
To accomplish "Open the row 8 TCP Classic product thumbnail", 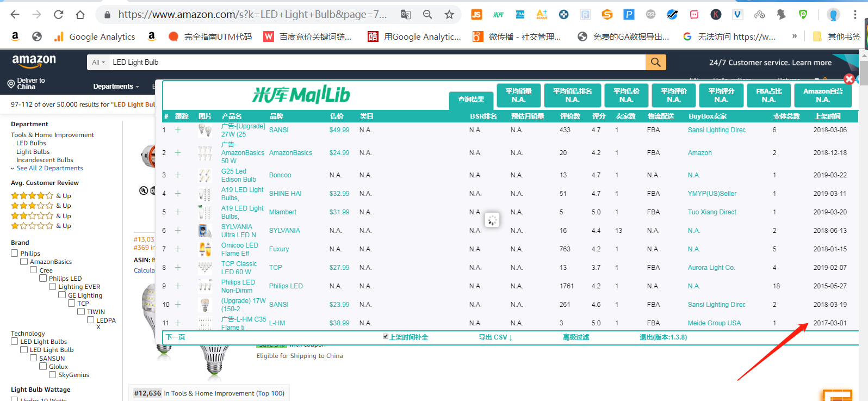I will (x=205, y=267).
